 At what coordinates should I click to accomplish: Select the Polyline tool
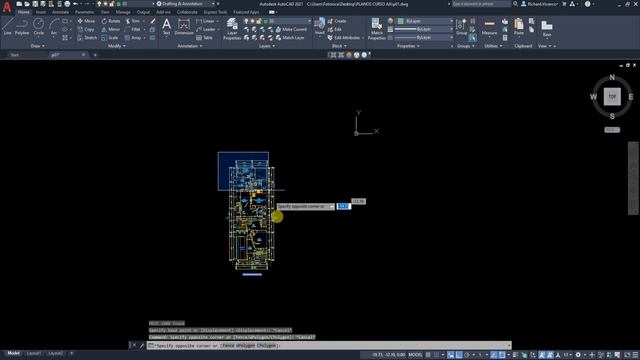(22, 27)
